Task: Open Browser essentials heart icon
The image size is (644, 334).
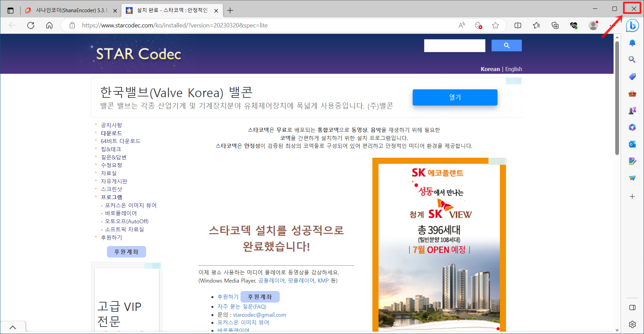Action: pyautogui.click(x=574, y=25)
